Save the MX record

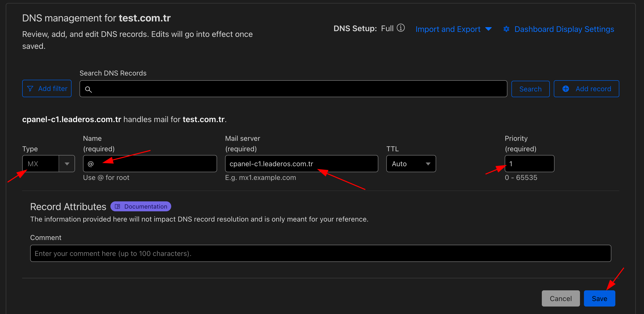click(x=599, y=299)
